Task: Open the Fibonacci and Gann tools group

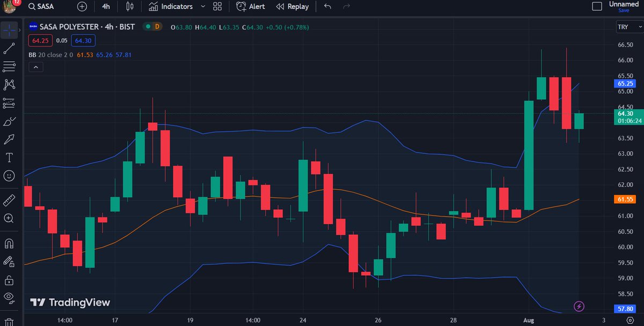Action: pyautogui.click(x=9, y=66)
